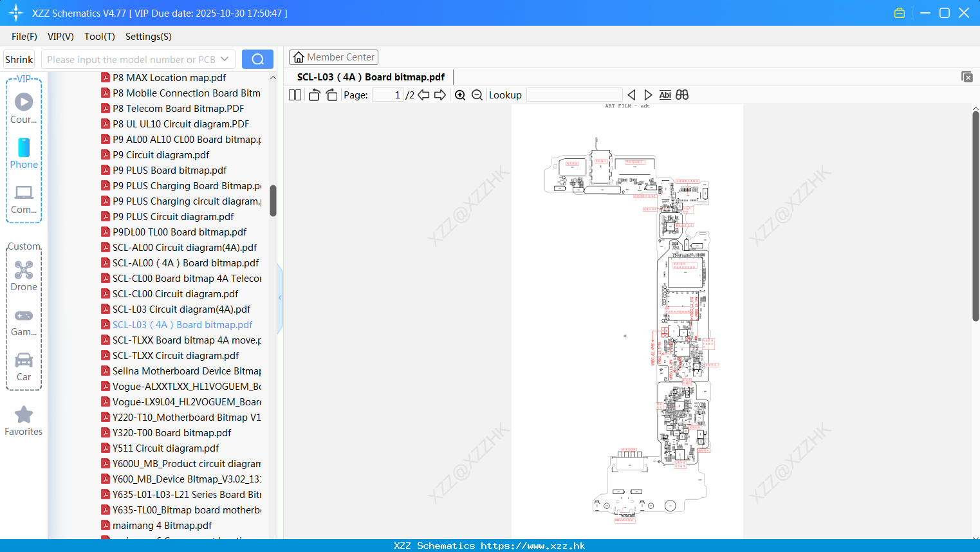Click the file list vertical scrollbar thumb

tap(273, 201)
